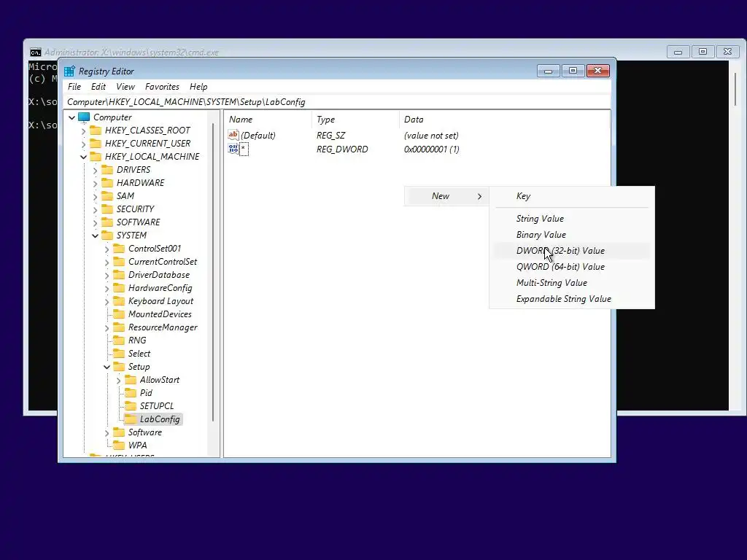
Task: Open the Edit menu
Action: pyautogui.click(x=98, y=87)
